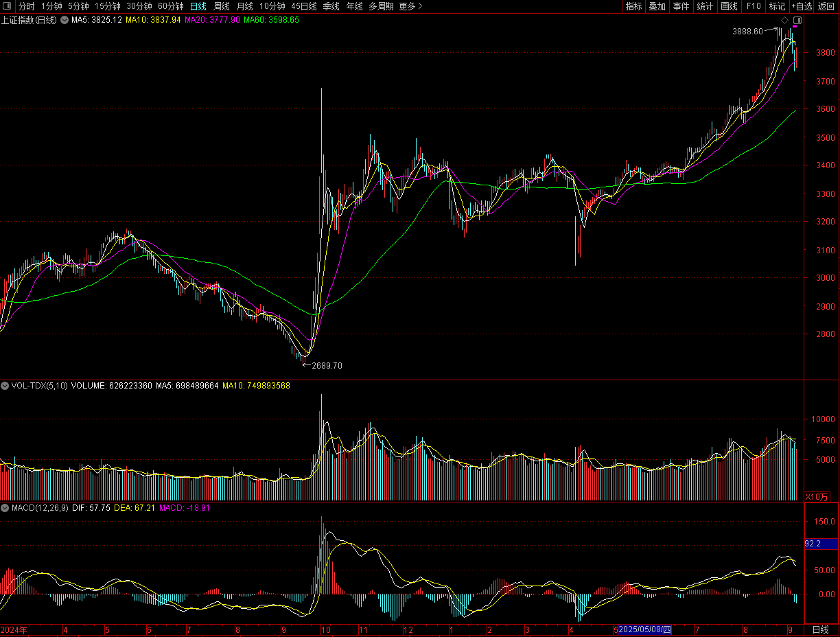The height and width of the screenshot is (637, 840).
Task: Switch to the 周线 weekly chart
Action: click(222, 6)
